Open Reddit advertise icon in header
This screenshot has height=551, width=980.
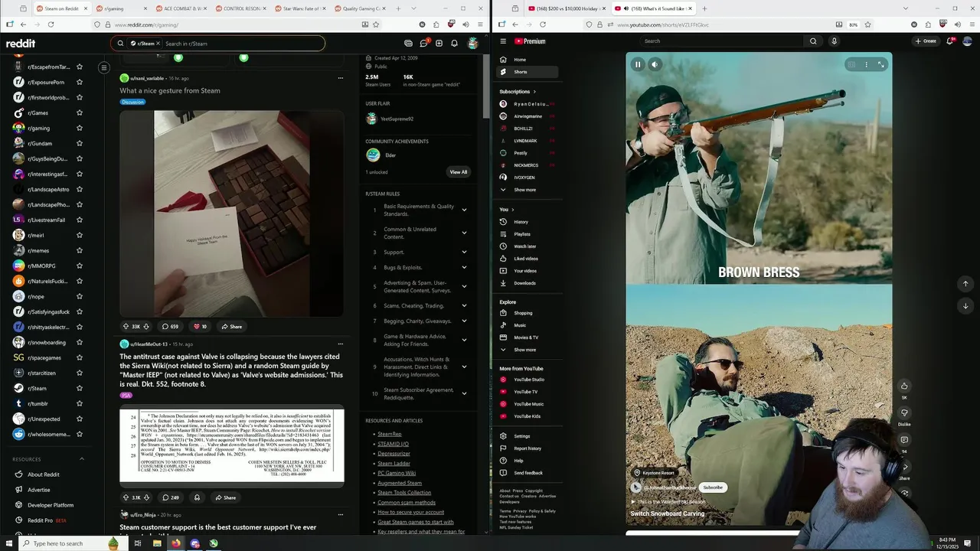point(408,44)
